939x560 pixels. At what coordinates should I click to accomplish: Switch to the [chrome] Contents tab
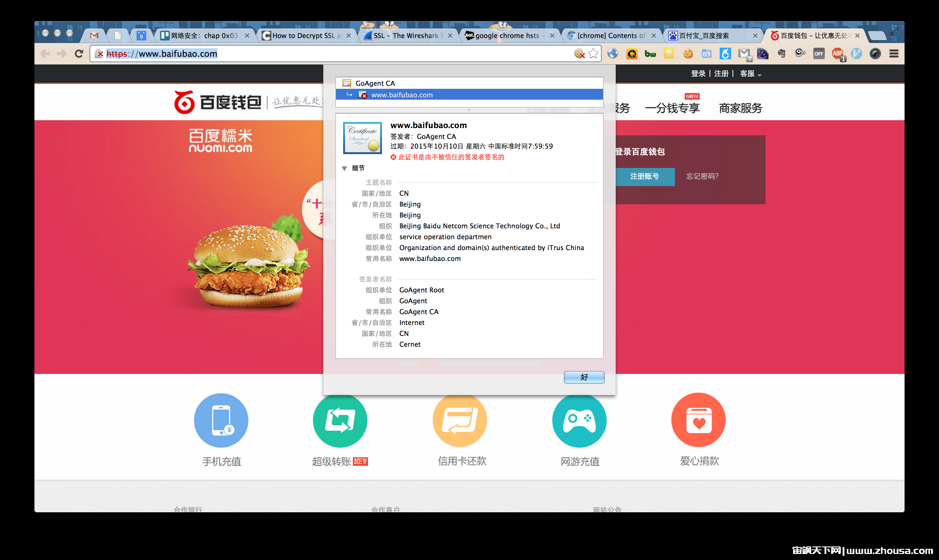coord(611,35)
